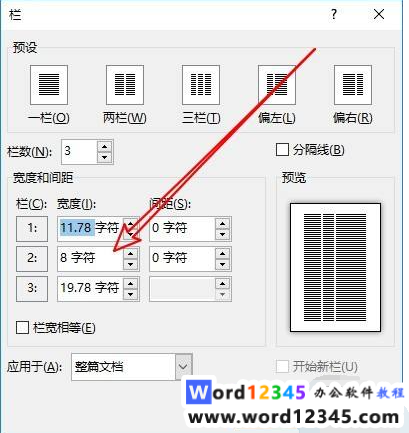
Task: Click column 3 width field 19.78 字符
Action: [90, 289]
